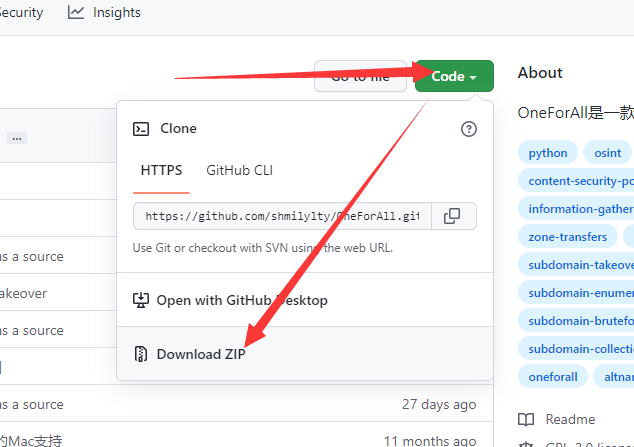Open the osint topic tag
The width and height of the screenshot is (634, 447).
pyautogui.click(x=607, y=152)
